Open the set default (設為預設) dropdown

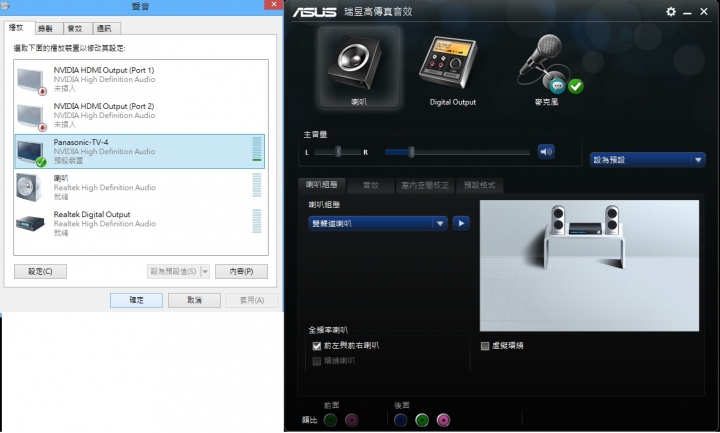(647, 160)
